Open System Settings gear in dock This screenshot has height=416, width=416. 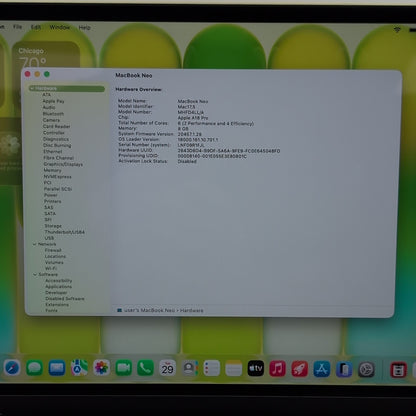pos(366,370)
